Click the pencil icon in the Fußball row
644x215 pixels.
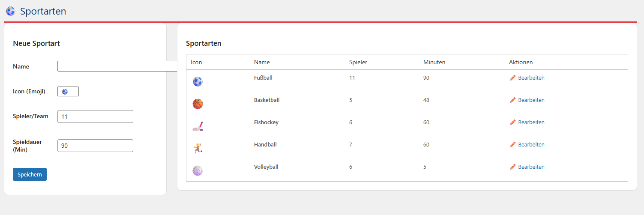point(513,78)
